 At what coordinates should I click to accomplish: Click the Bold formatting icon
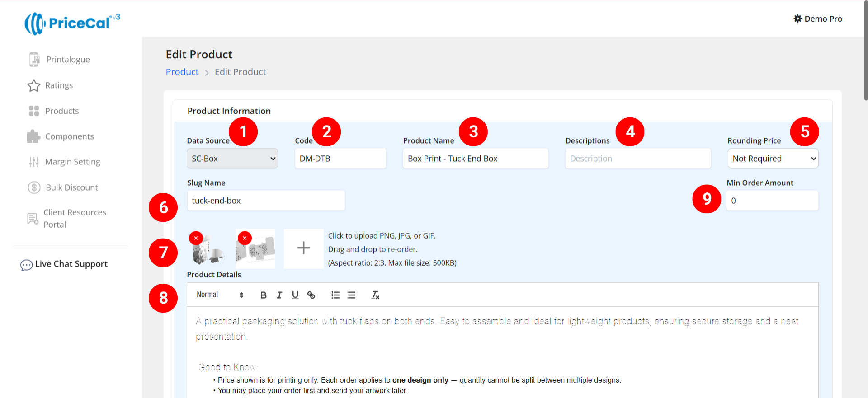(x=263, y=295)
